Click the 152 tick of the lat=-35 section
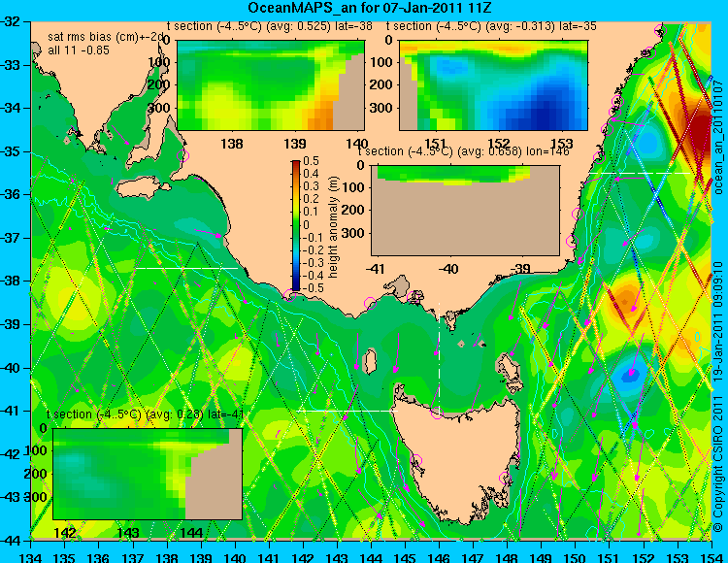728x563 pixels. point(499,143)
